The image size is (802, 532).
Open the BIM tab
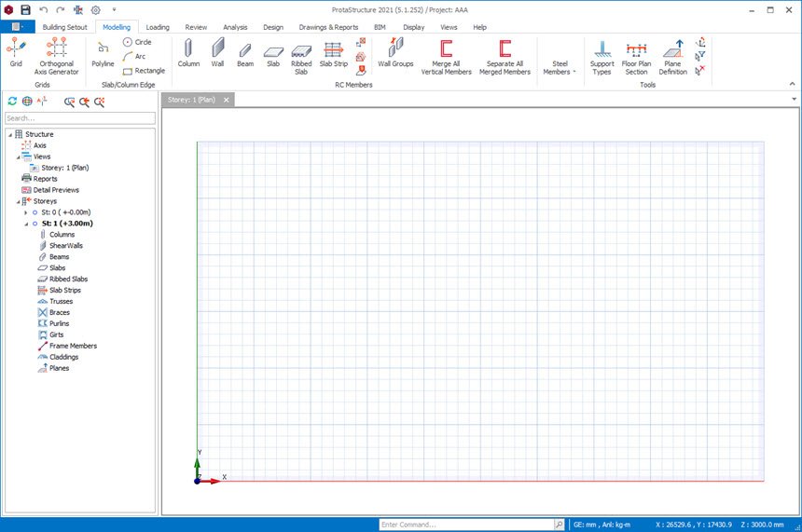tap(380, 27)
